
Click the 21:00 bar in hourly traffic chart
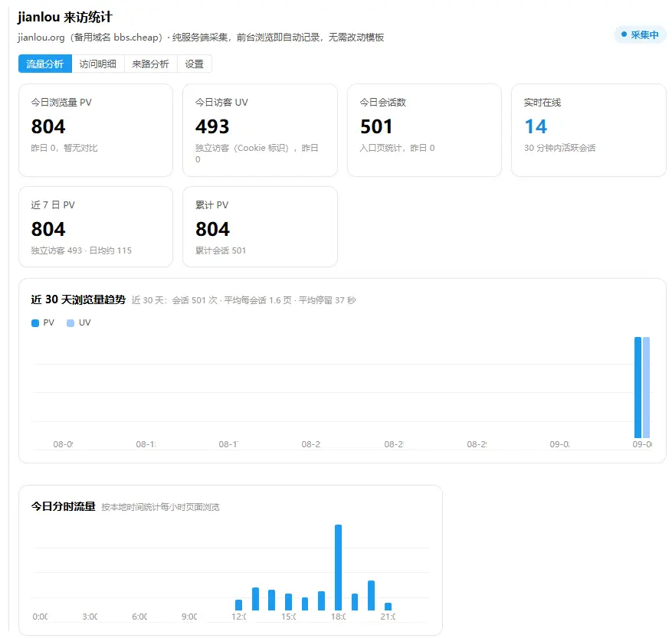click(388, 607)
